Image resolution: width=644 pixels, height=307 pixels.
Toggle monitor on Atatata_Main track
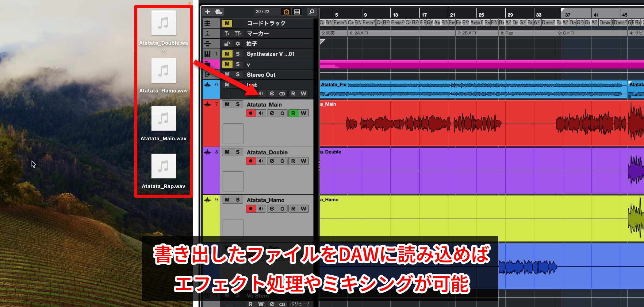pos(261,113)
